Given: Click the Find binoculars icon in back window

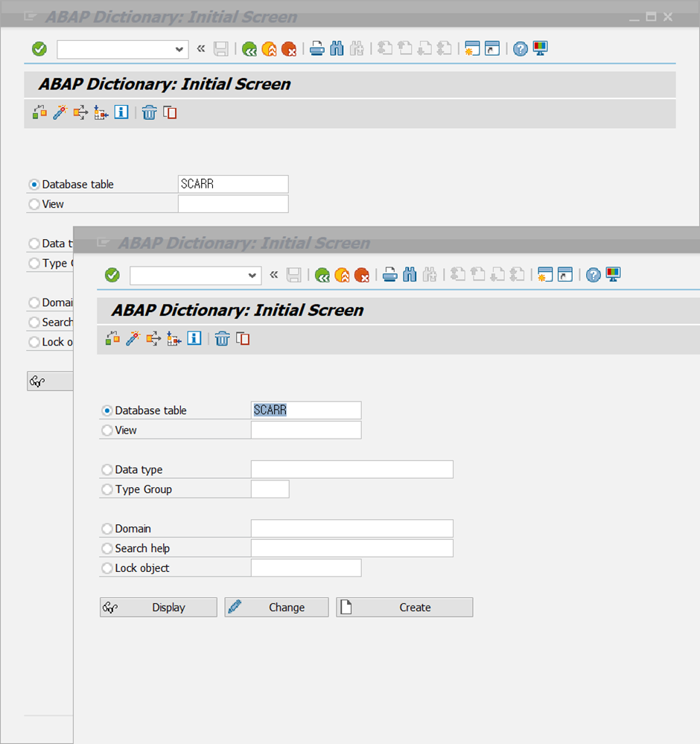Looking at the screenshot, I should (337, 48).
